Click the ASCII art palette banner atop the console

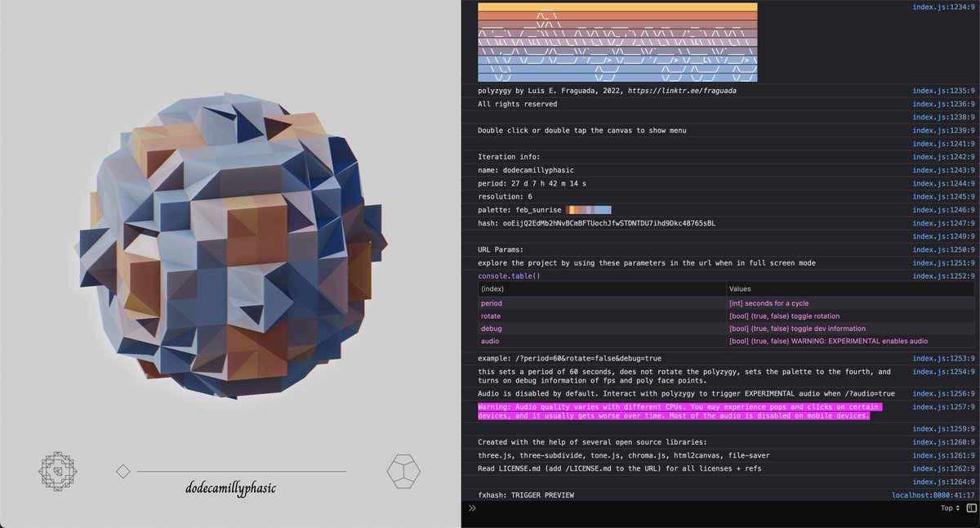tap(617, 41)
